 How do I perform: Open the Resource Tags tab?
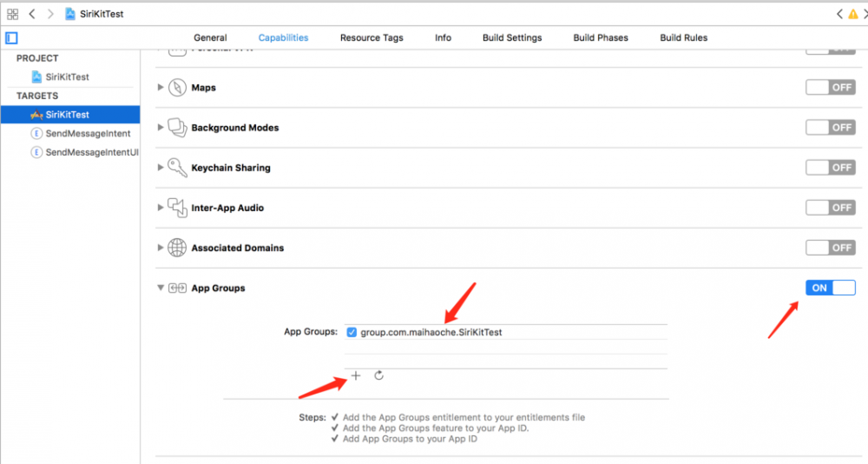(x=372, y=37)
